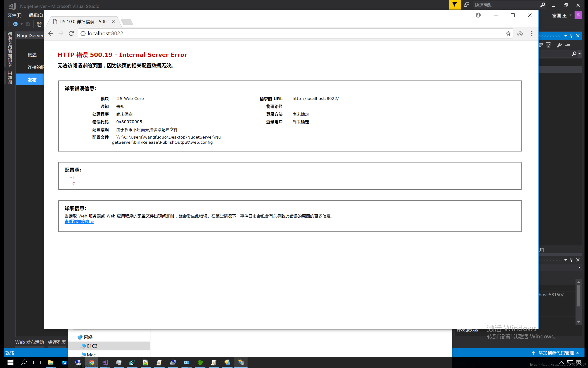The height and width of the screenshot is (368, 588).
Task: Click Visual Studio navigate forward button
Action: [x=28, y=24]
